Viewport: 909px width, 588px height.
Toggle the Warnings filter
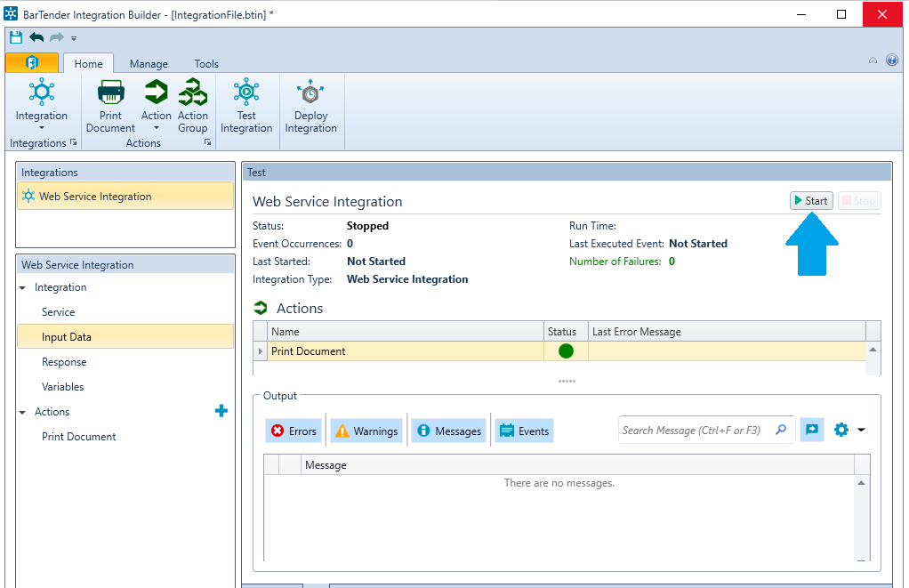click(x=367, y=431)
